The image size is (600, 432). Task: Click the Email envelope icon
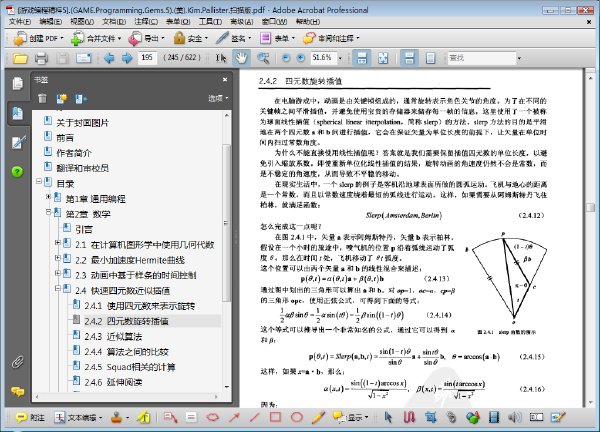tap(83, 58)
